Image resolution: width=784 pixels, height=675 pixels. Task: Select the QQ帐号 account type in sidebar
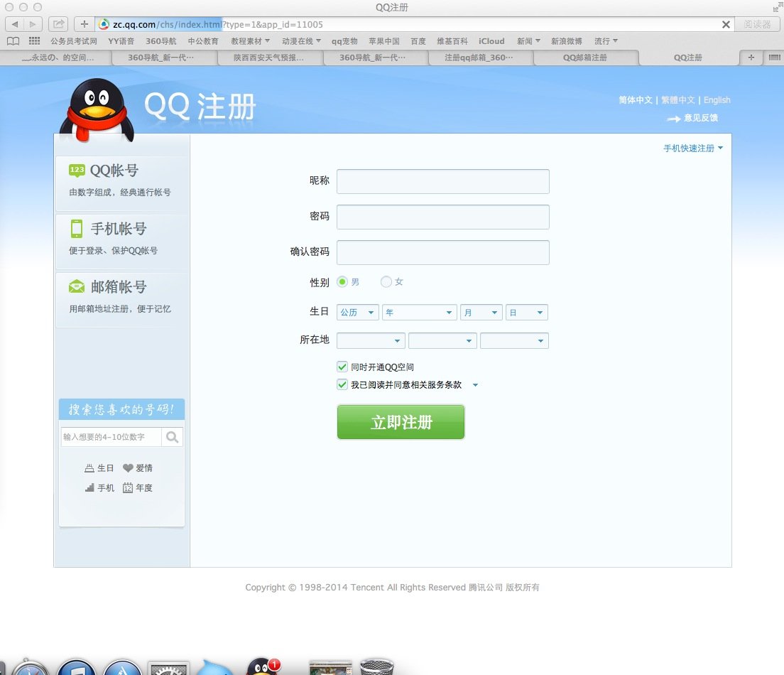pyautogui.click(x=112, y=170)
